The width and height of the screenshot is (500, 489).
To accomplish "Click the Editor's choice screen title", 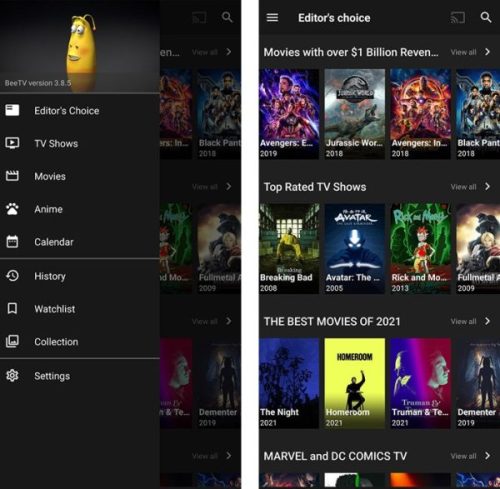I will tap(334, 18).
